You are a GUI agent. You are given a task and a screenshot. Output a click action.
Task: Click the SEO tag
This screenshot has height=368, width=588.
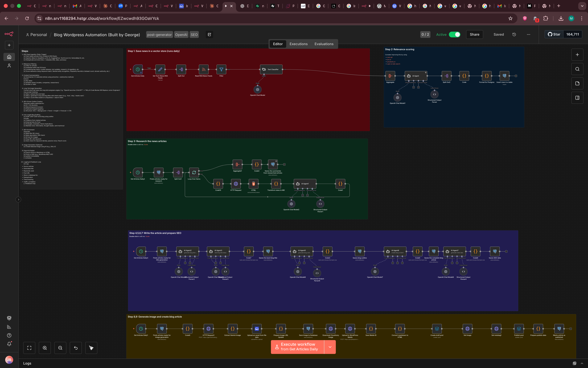point(194,34)
